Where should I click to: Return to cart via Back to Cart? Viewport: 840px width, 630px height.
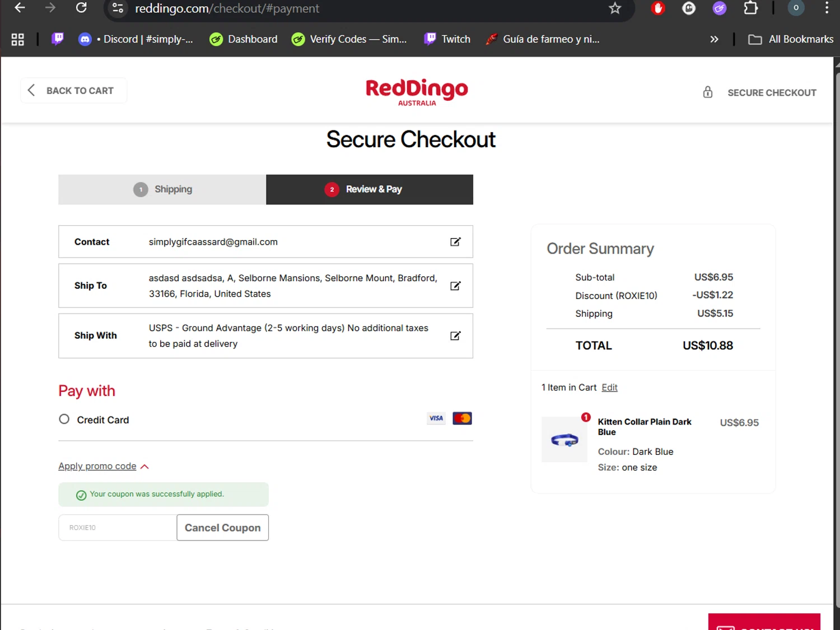74,91
